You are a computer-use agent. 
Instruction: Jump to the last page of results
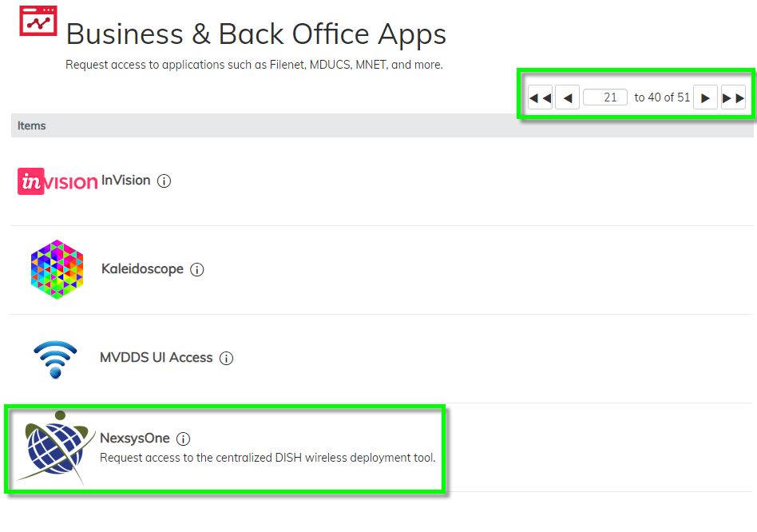tap(733, 97)
